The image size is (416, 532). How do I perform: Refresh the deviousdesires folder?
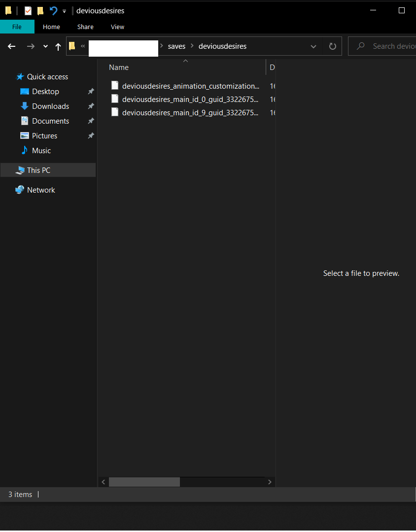pyautogui.click(x=333, y=46)
